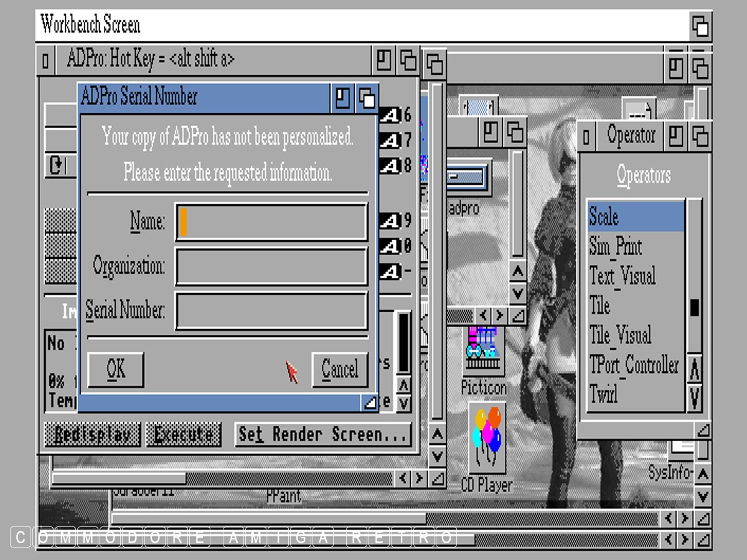Select TPort_Controller operator entry
The width and height of the screenshot is (747, 560).
[x=635, y=365]
